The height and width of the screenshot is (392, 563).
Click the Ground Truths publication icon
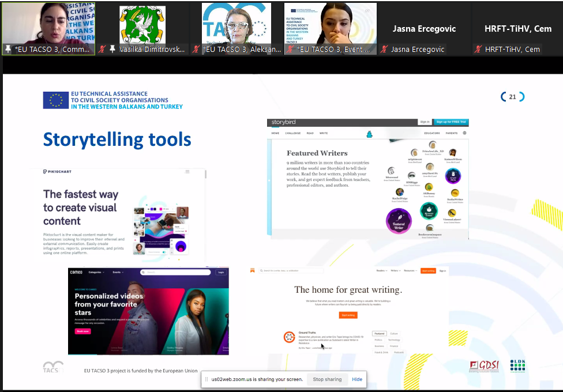click(x=290, y=337)
